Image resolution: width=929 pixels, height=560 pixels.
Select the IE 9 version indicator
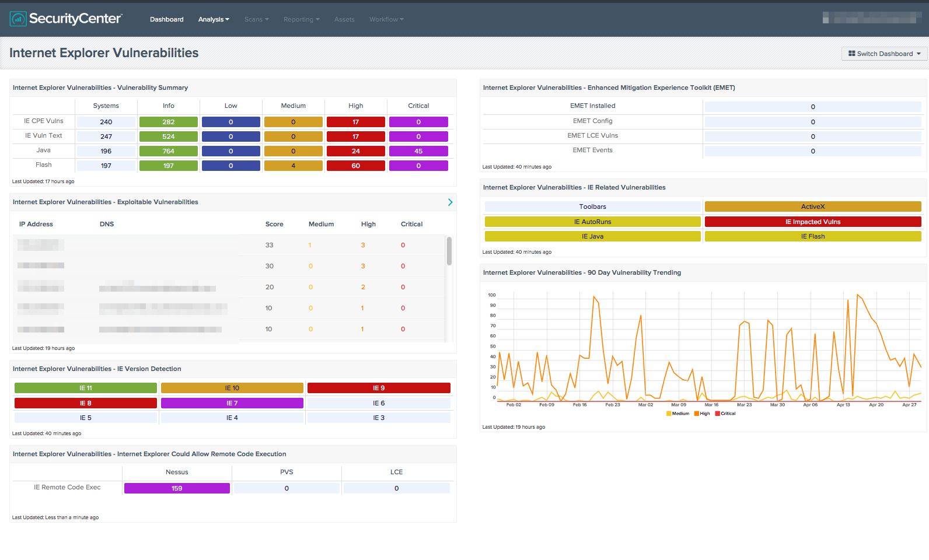(379, 388)
